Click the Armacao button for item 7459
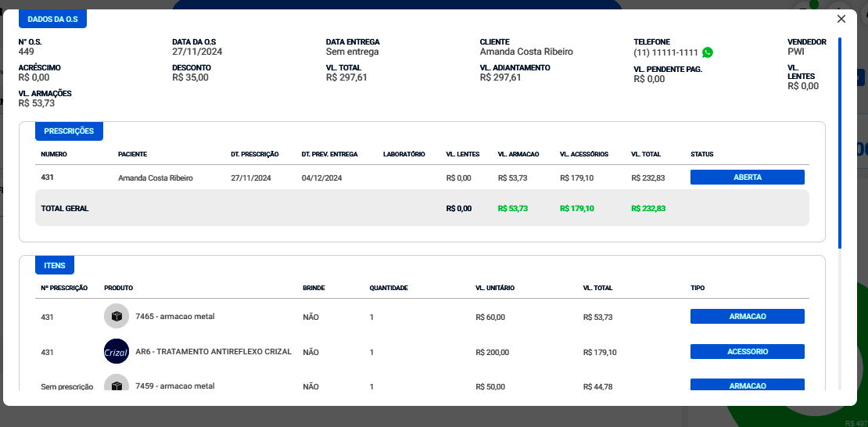The image size is (868, 427). click(747, 385)
